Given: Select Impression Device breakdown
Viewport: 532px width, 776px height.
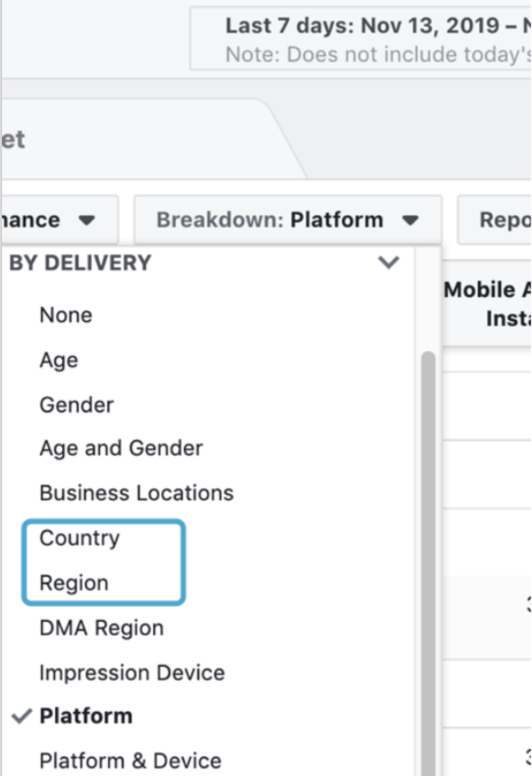Looking at the screenshot, I should point(132,673).
